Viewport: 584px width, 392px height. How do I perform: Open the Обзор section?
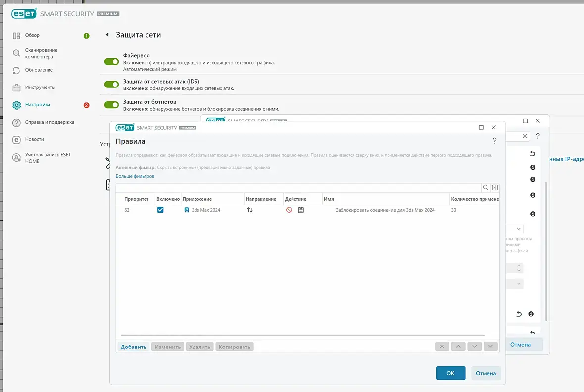pyautogui.click(x=32, y=35)
